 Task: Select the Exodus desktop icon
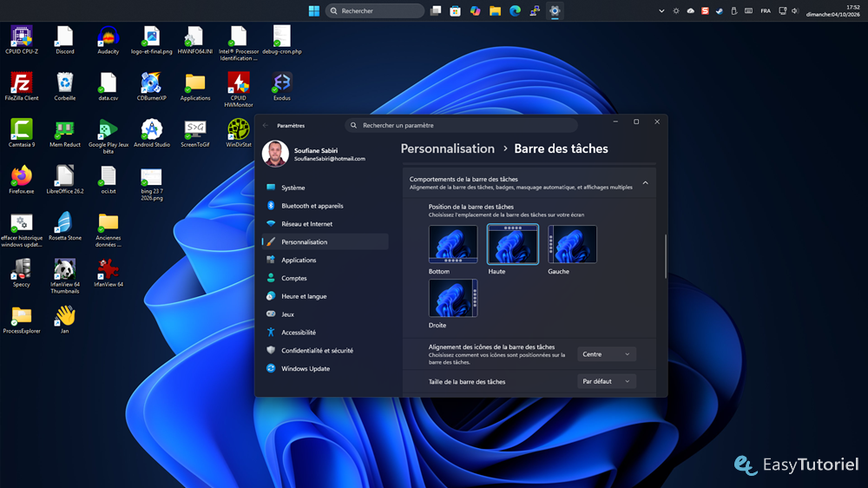(282, 87)
